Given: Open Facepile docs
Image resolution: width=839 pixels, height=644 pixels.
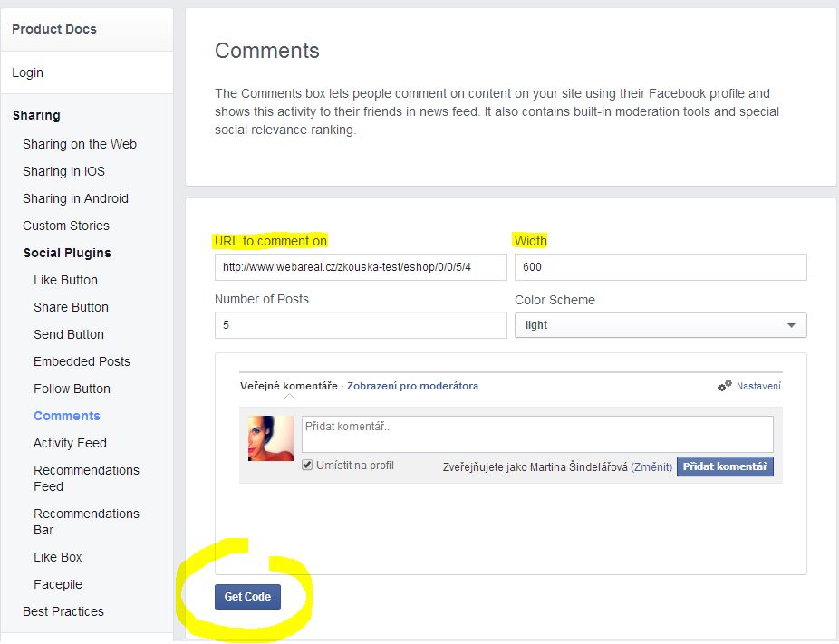Looking at the screenshot, I should pyautogui.click(x=58, y=584).
